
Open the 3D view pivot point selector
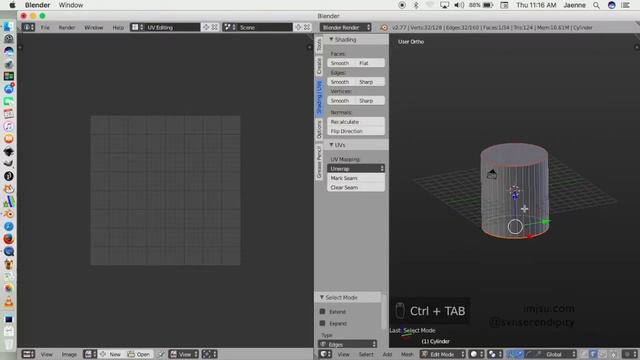[494, 354]
